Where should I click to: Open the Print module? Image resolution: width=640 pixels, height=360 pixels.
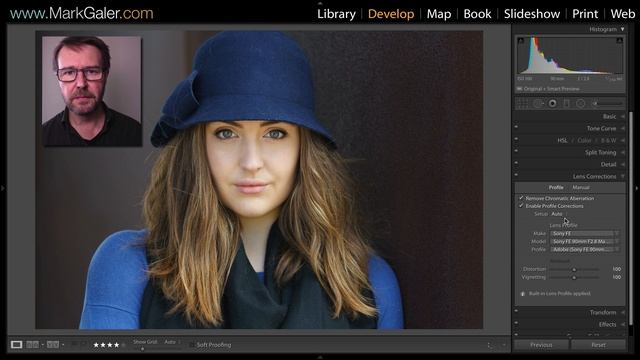pos(585,14)
